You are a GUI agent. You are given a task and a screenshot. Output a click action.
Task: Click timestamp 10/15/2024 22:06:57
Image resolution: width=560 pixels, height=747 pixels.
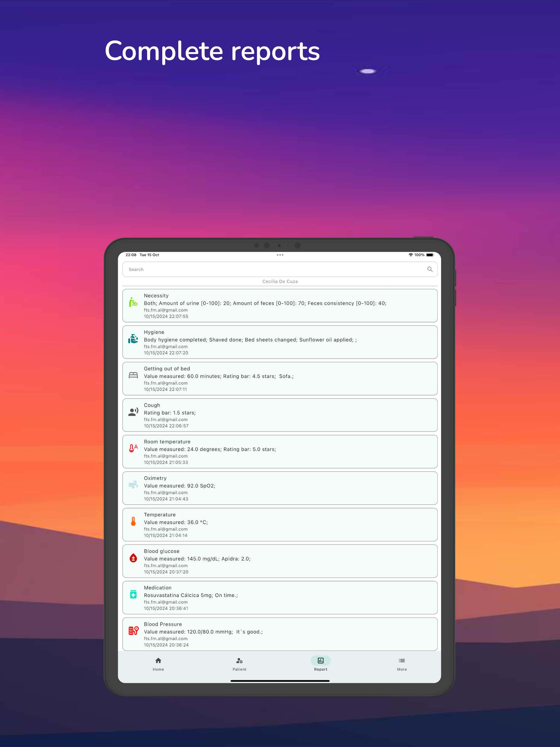(x=166, y=426)
